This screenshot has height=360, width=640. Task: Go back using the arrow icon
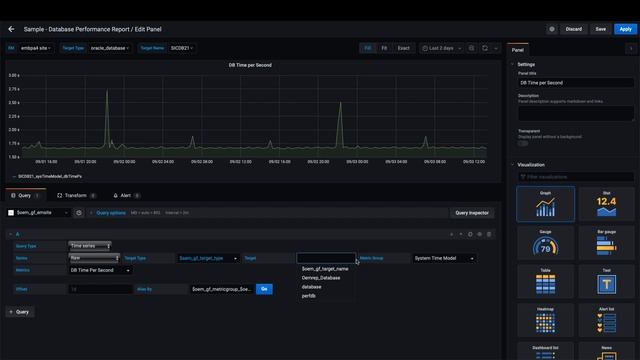tap(11, 29)
